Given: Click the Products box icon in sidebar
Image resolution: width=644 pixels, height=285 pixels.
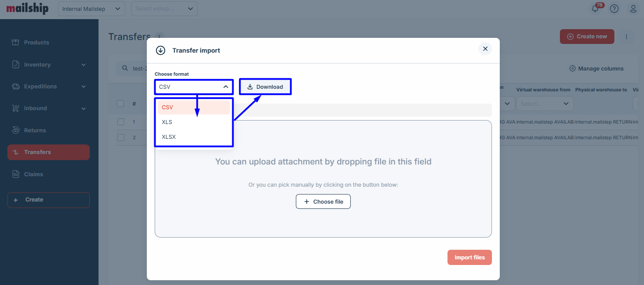Looking at the screenshot, I should (16, 42).
